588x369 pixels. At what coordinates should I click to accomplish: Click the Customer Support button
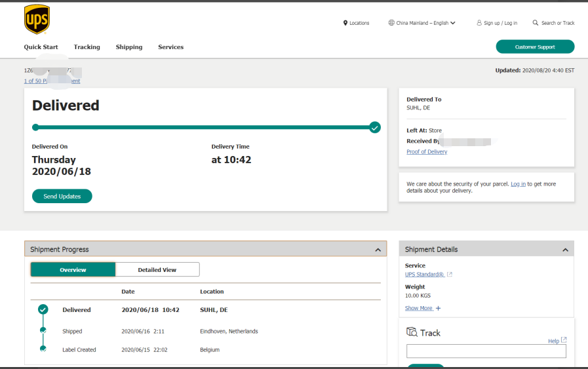tap(535, 47)
